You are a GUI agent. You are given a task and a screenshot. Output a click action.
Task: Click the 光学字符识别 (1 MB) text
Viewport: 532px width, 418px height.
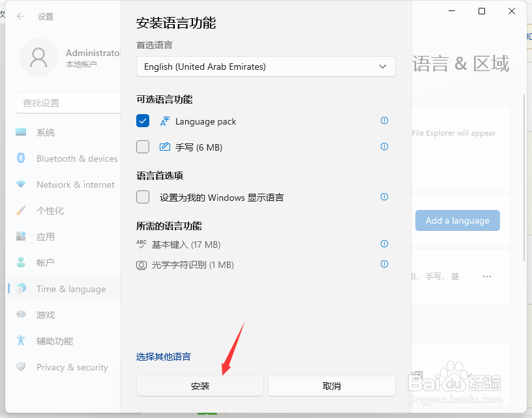(x=193, y=265)
